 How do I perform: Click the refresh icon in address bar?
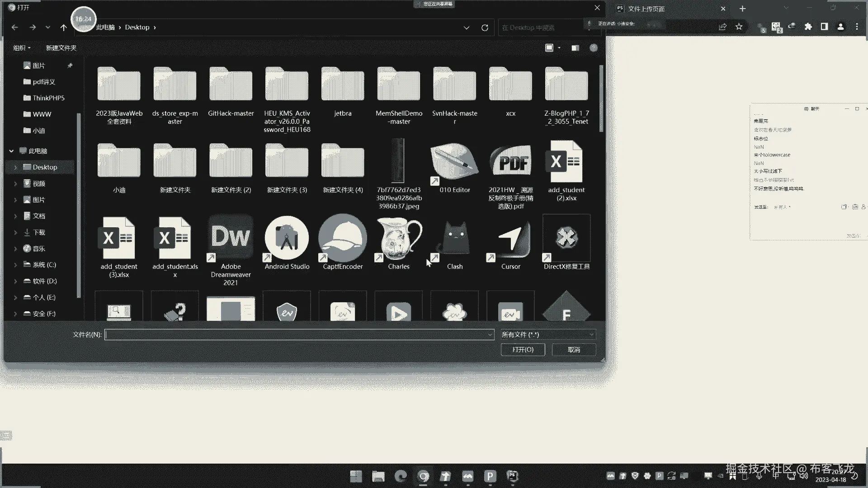tap(485, 28)
